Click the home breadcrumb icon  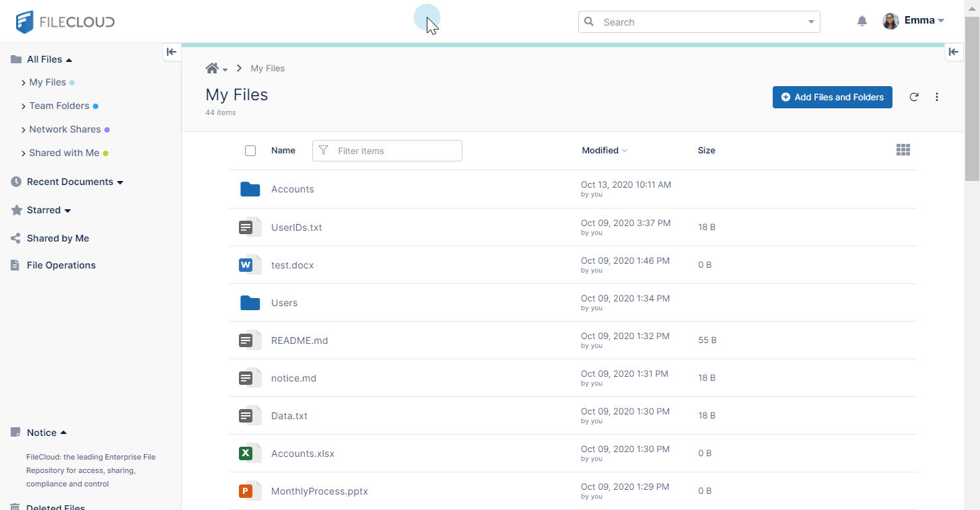(212, 68)
